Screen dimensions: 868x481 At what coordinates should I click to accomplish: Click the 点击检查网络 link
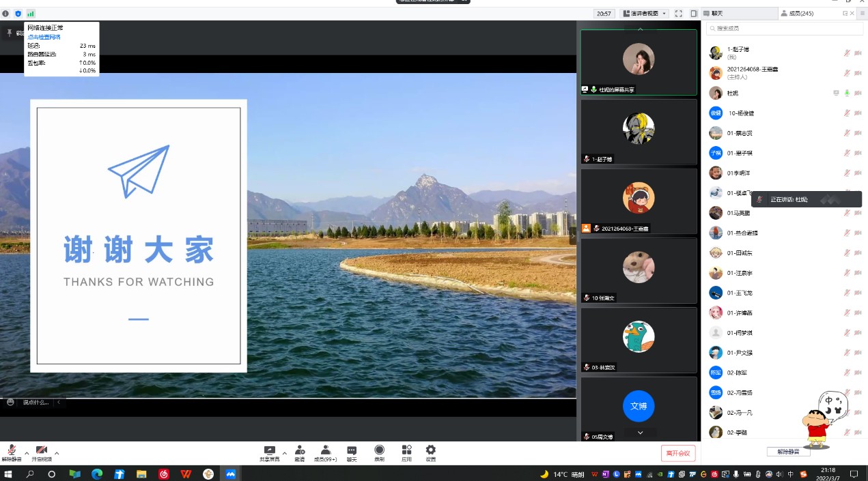pos(44,37)
